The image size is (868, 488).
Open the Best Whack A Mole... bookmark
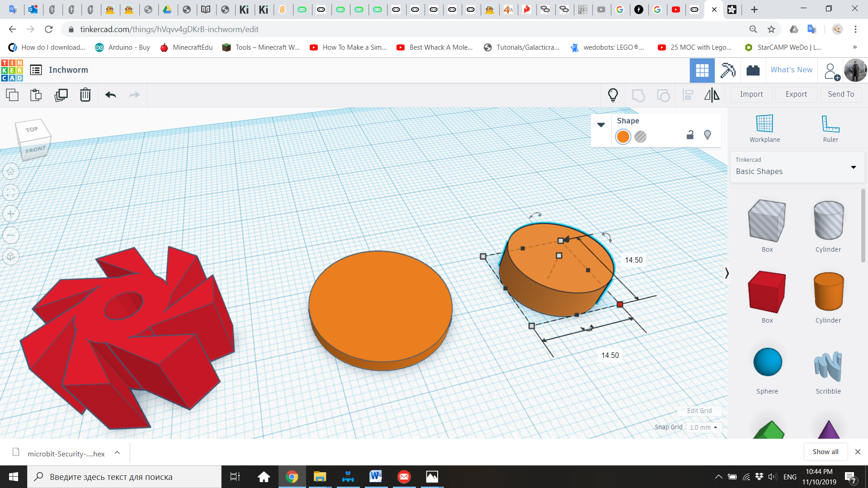point(435,47)
